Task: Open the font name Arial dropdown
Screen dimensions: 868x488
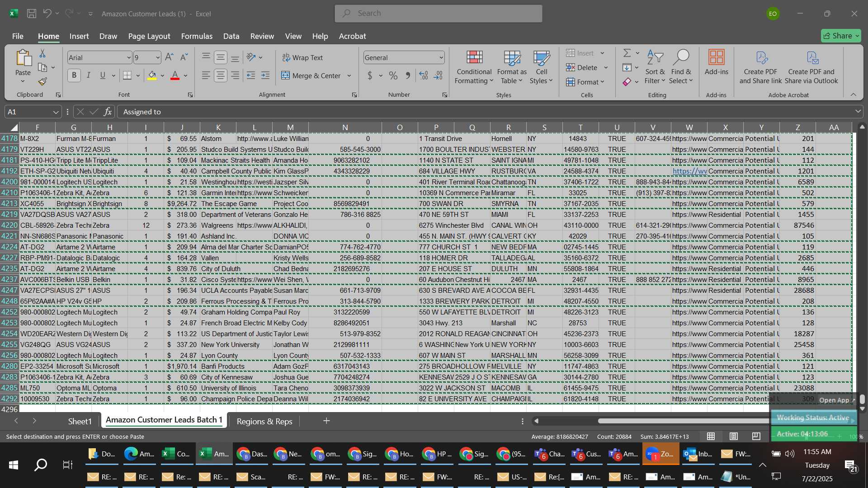Action: click(128, 57)
